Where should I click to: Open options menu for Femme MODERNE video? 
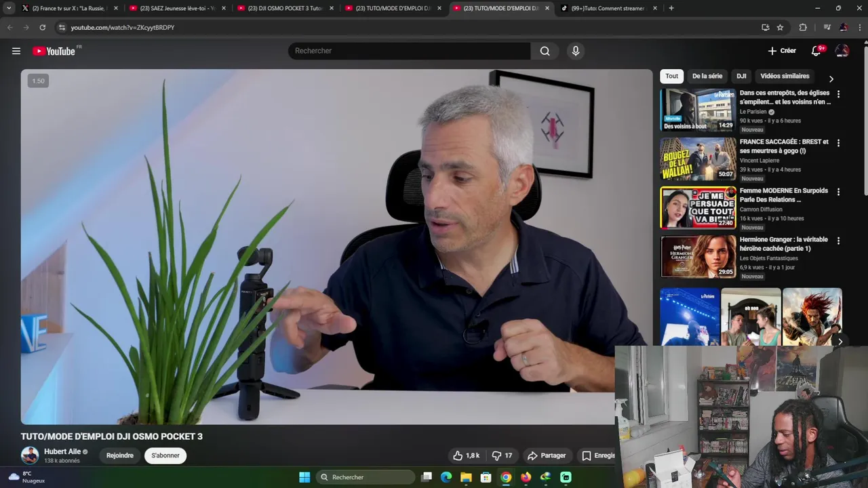pyautogui.click(x=838, y=192)
